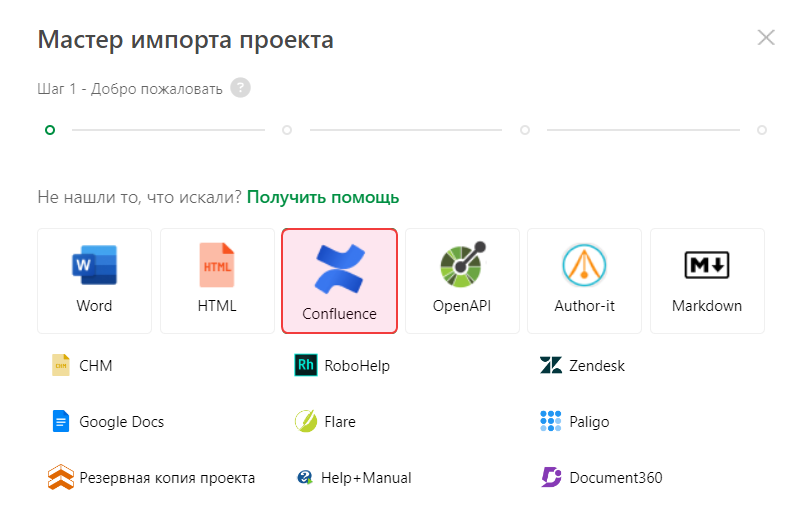This screenshot has height=524, width=804.
Task: Click the Markdown tile label
Action: coord(707,306)
